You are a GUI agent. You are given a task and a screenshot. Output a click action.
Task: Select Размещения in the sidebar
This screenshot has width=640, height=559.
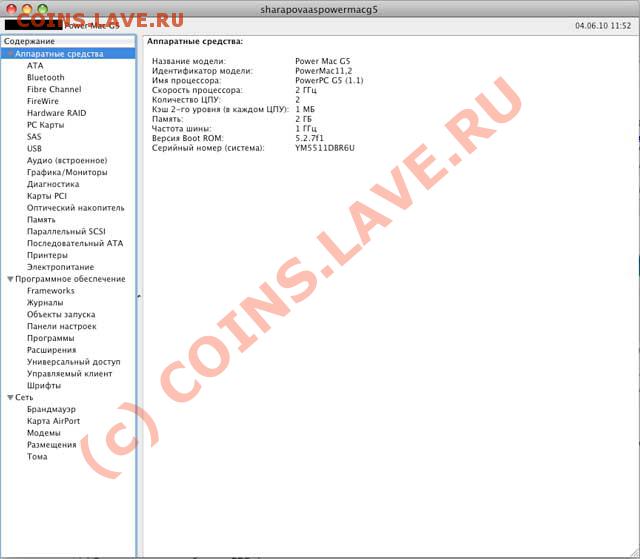click(x=52, y=445)
